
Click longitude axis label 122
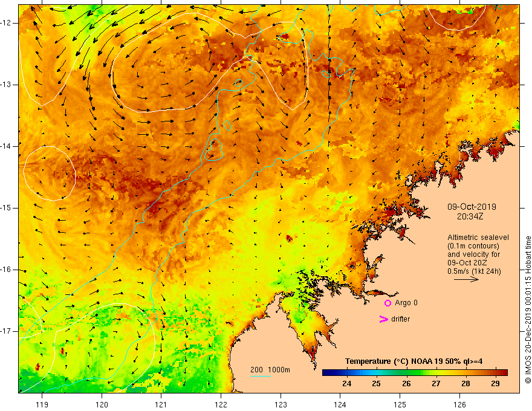[x=221, y=404]
